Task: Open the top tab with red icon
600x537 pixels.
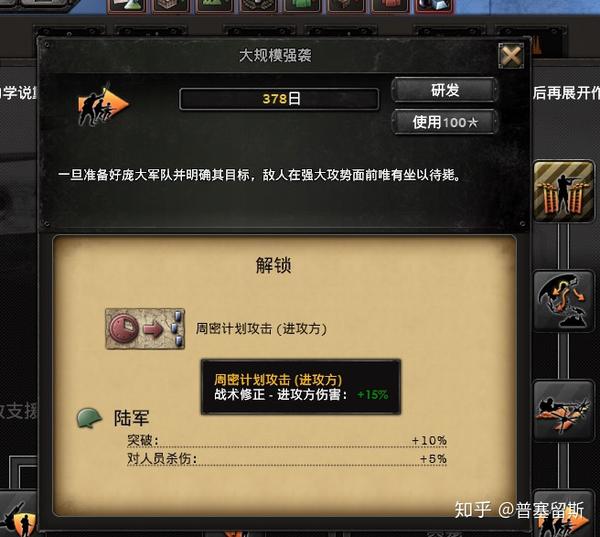Action: coord(390,6)
